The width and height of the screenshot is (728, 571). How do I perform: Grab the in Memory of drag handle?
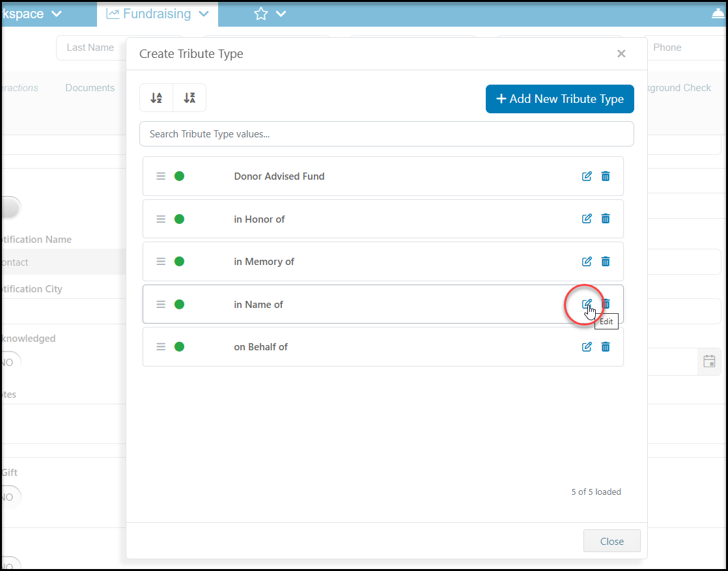coord(161,261)
